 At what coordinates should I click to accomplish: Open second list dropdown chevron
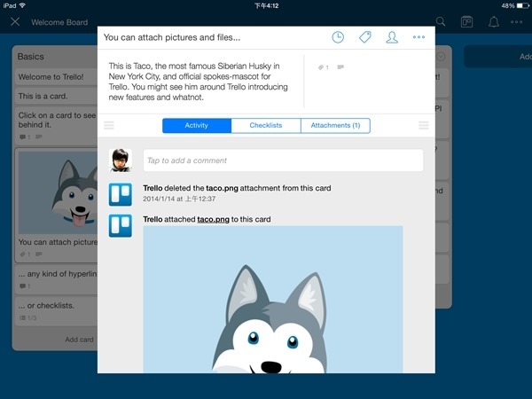point(441,57)
